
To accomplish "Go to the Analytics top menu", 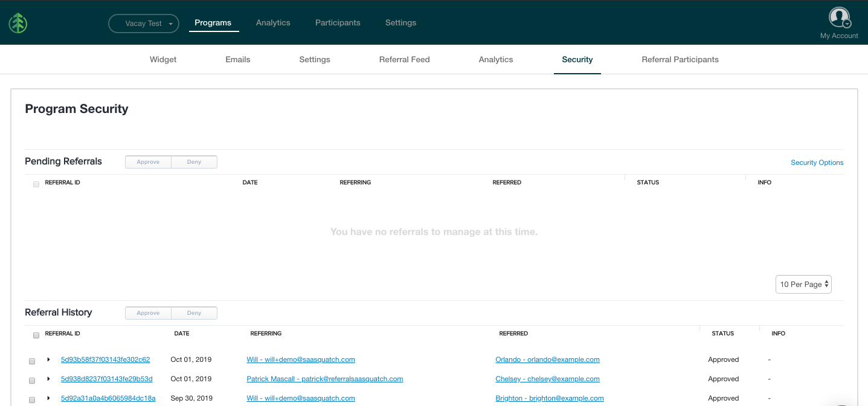I will click(273, 23).
